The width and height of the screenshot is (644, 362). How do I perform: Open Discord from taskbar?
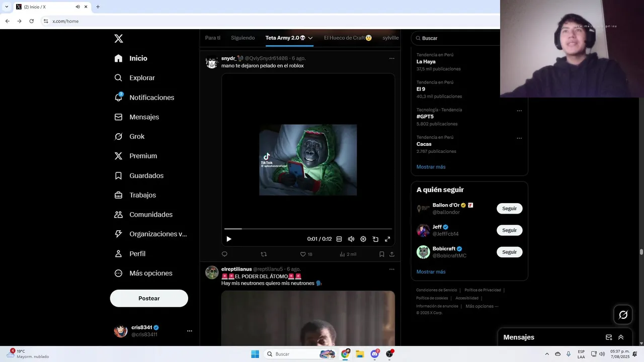pos(374,354)
